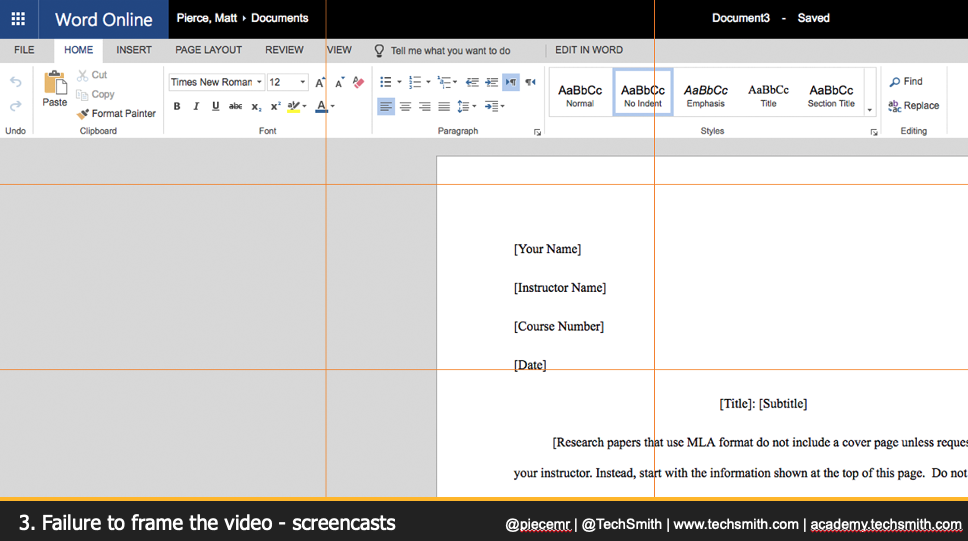Expand the Styles gallery arrow
Screen dimensions: 968x541
(870, 110)
